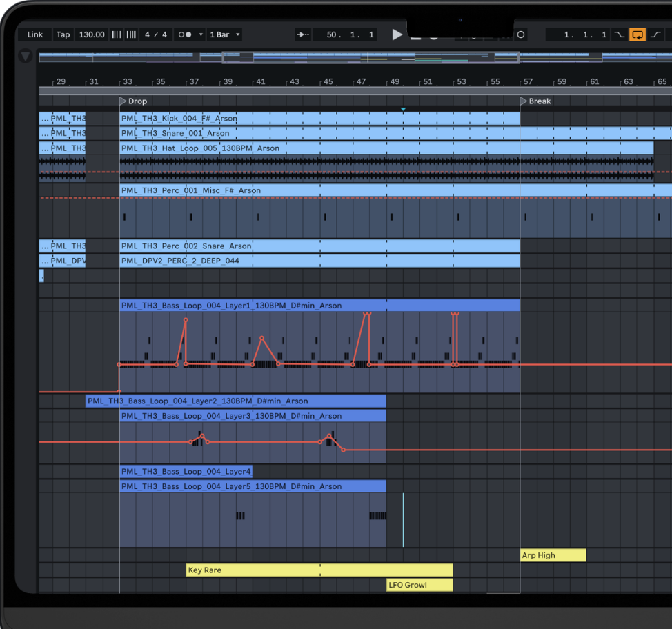Click the Play button in transport

[397, 34]
